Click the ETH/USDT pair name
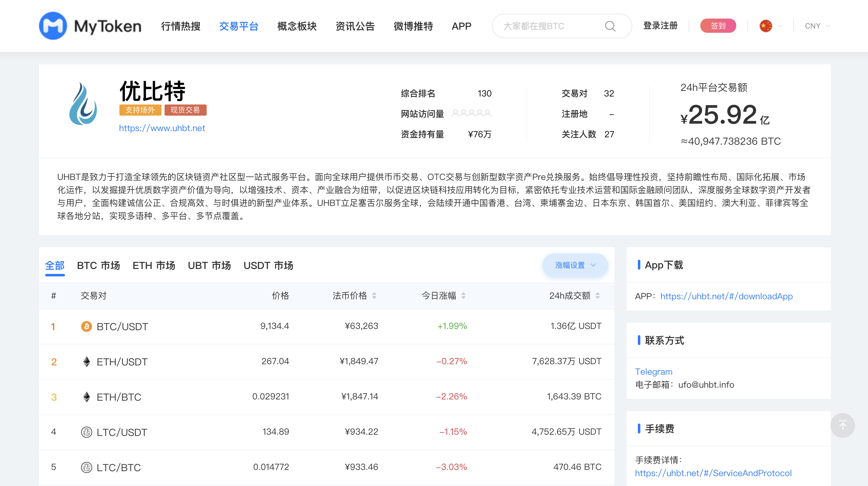The width and height of the screenshot is (868, 486). [122, 362]
